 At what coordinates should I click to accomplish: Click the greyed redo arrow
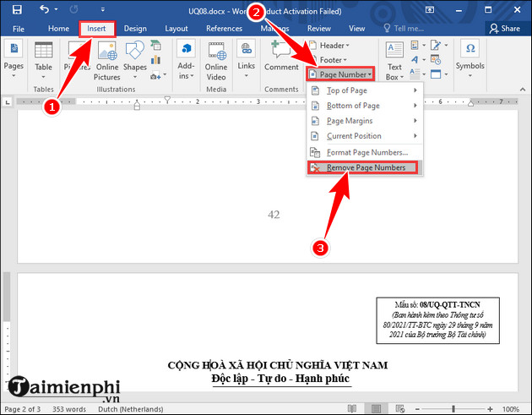73,9
